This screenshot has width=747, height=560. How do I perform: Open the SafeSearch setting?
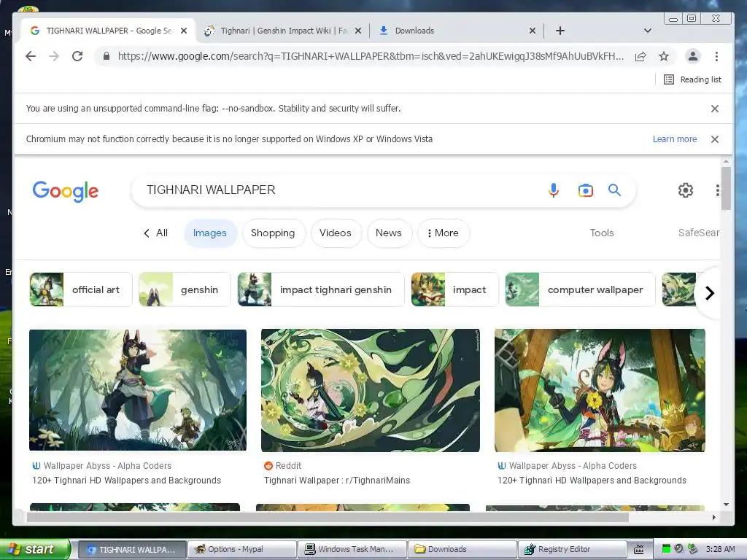click(699, 233)
